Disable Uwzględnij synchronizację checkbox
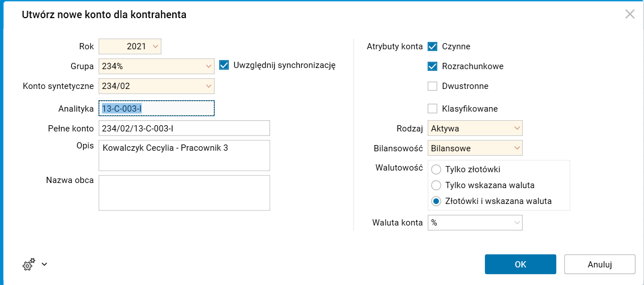The height and width of the screenshot is (285, 644). pyautogui.click(x=224, y=65)
